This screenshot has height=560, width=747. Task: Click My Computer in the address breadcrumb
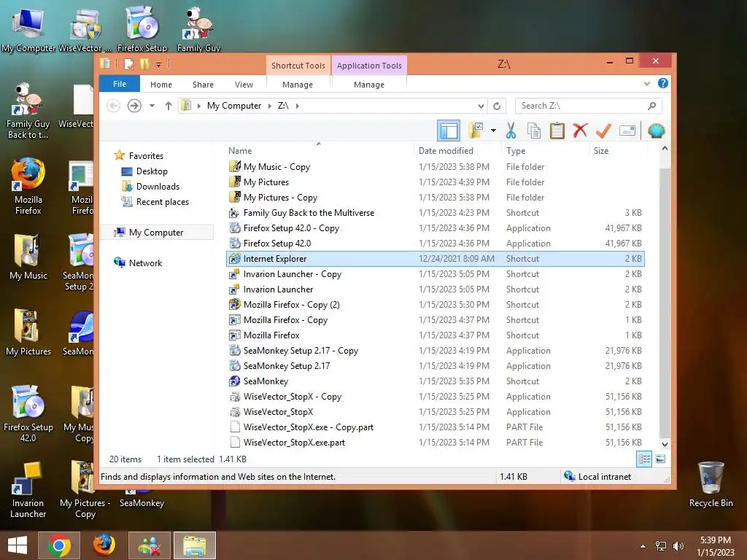(234, 106)
